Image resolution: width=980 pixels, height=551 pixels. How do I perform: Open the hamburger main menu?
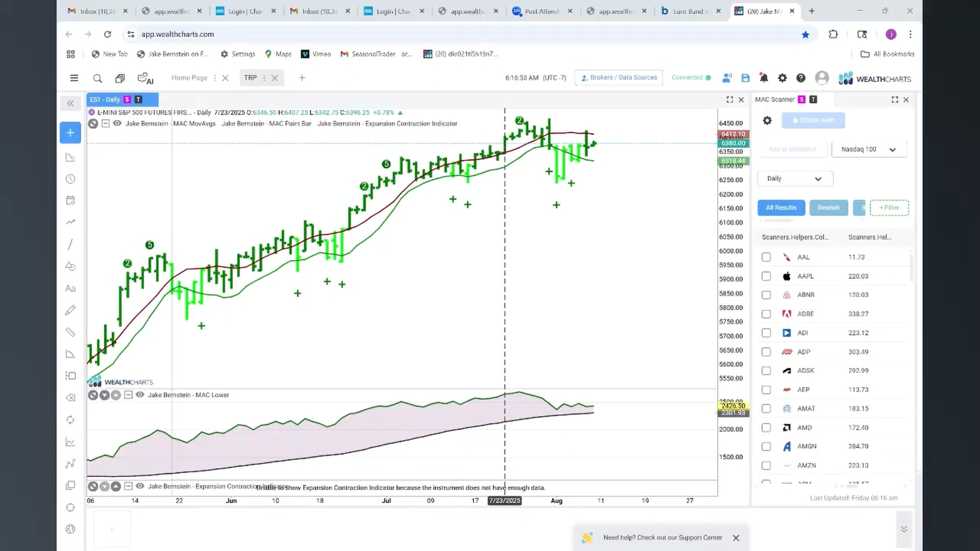74,78
